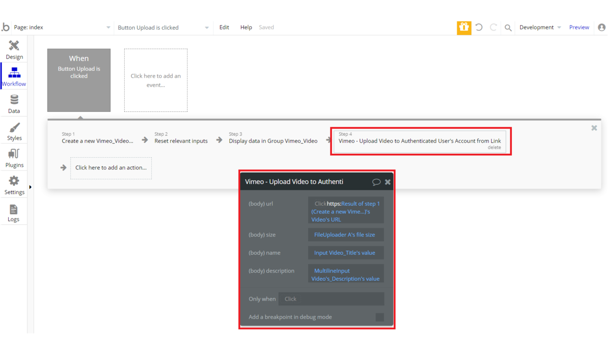Open the Help menu
This screenshot has height=364, width=613.
(246, 28)
